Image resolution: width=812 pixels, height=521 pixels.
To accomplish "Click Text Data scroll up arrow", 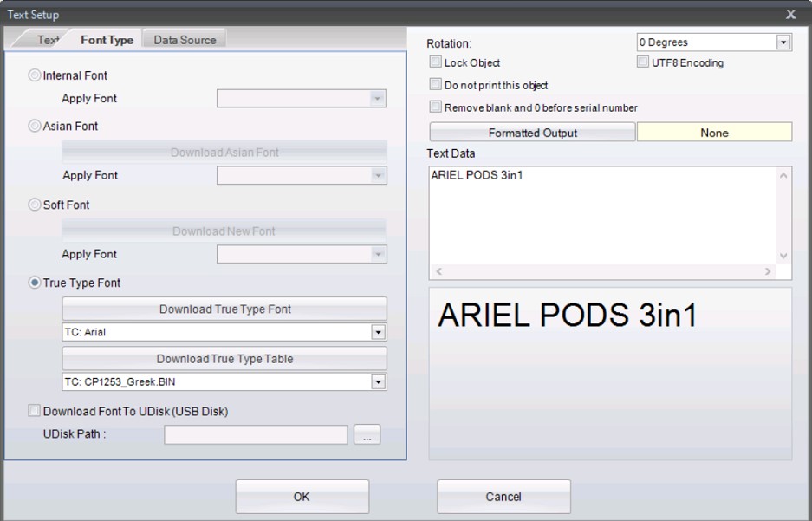I will tap(783, 176).
